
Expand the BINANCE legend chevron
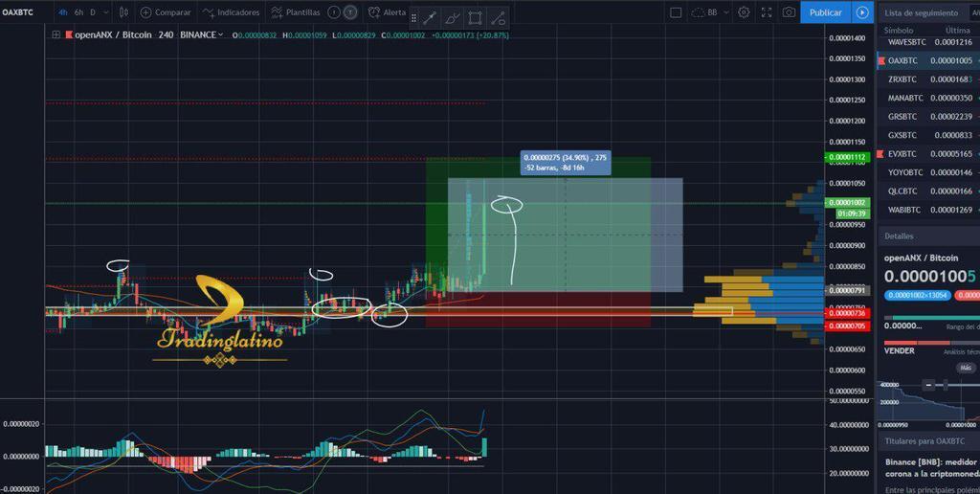221,34
